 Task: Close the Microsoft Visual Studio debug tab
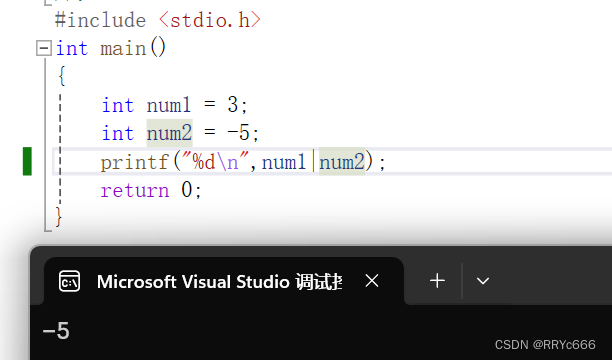tap(372, 281)
